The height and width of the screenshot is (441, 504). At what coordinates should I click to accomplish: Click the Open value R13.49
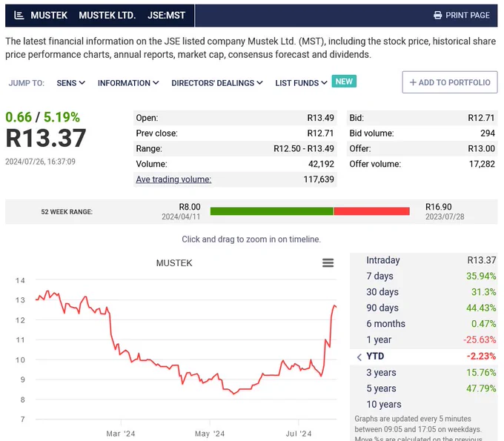pyautogui.click(x=320, y=118)
